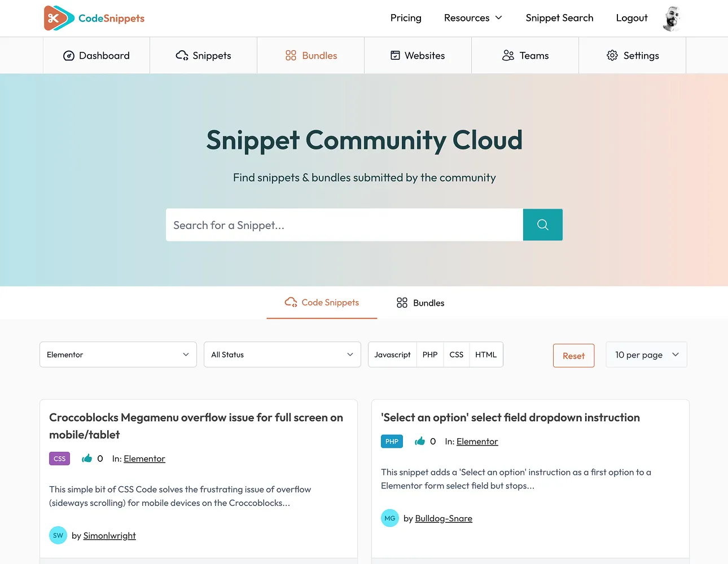
Task: Click Logout in the header
Action: pyautogui.click(x=631, y=18)
